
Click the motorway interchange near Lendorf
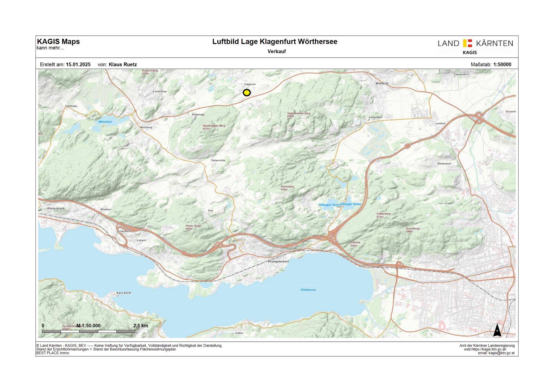[479, 118]
